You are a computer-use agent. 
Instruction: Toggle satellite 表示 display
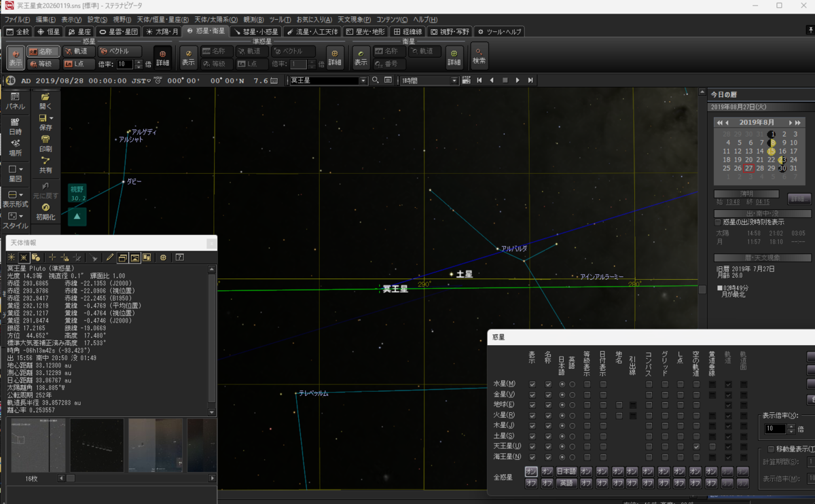(361, 58)
